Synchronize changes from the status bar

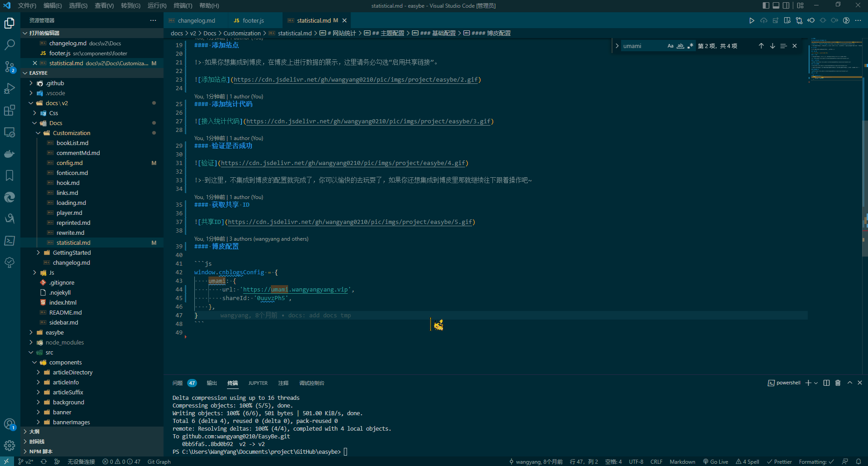coord(43,461)
